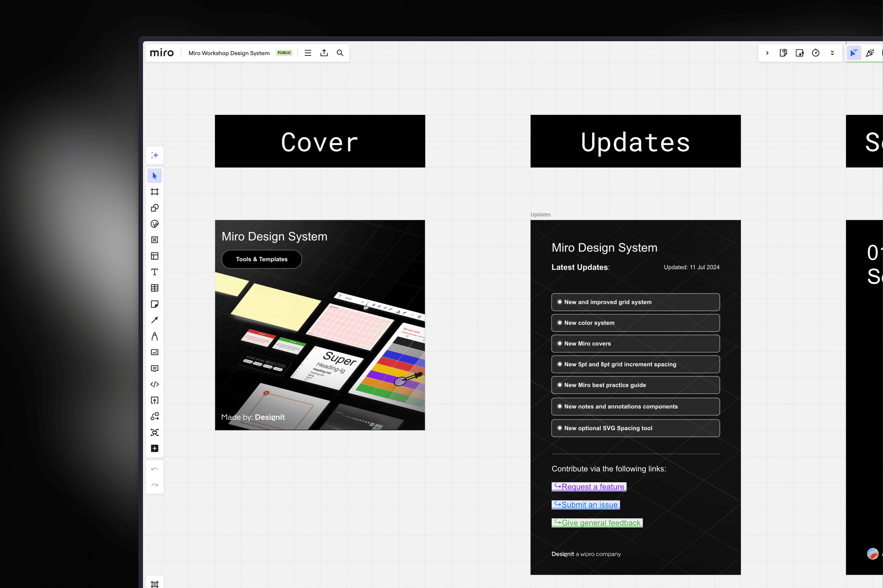Select the Miro Design System cover image
The width and height of the screenshot is (883, 588).
click(320, 325)
